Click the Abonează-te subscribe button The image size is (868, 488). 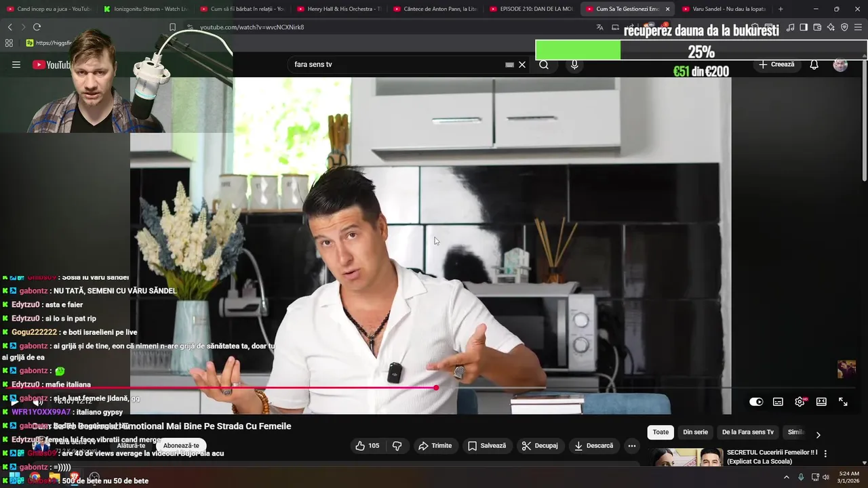pos(181,445)
